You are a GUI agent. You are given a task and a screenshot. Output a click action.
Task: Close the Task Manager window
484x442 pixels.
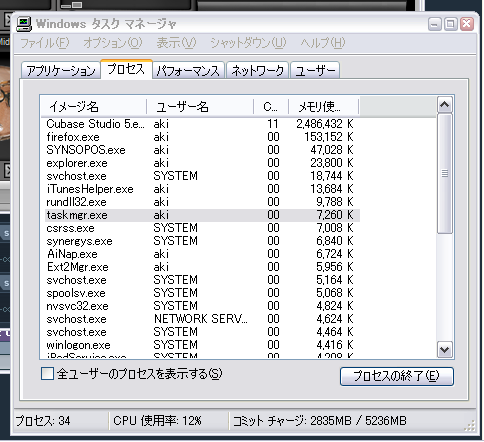pos(467,24)
